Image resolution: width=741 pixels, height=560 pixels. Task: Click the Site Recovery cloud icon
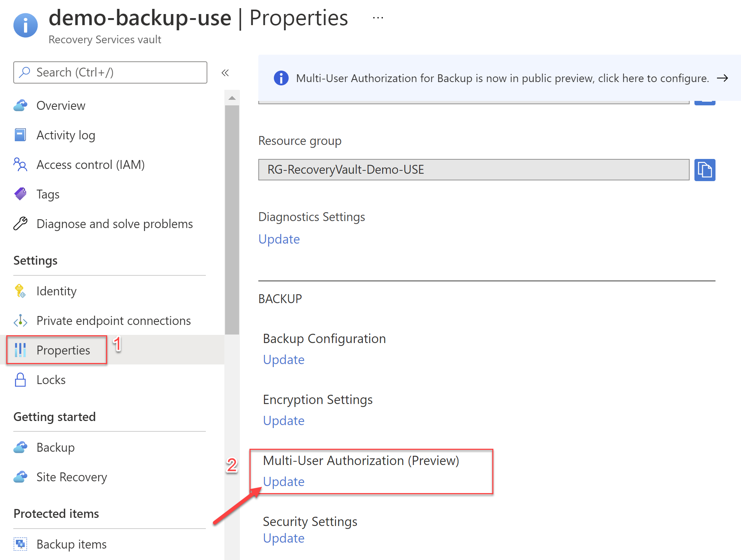click(20, 477)
